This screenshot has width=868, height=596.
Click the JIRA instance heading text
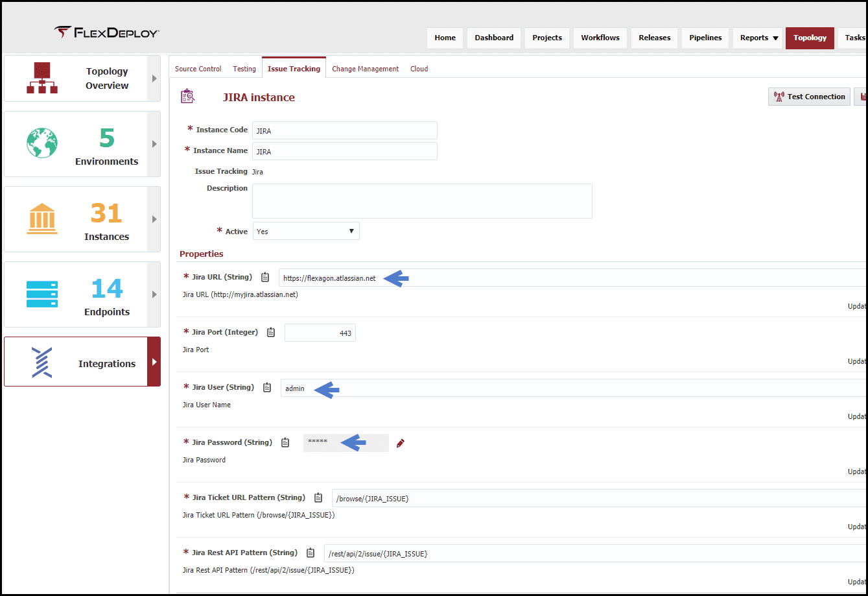(259, 97)
